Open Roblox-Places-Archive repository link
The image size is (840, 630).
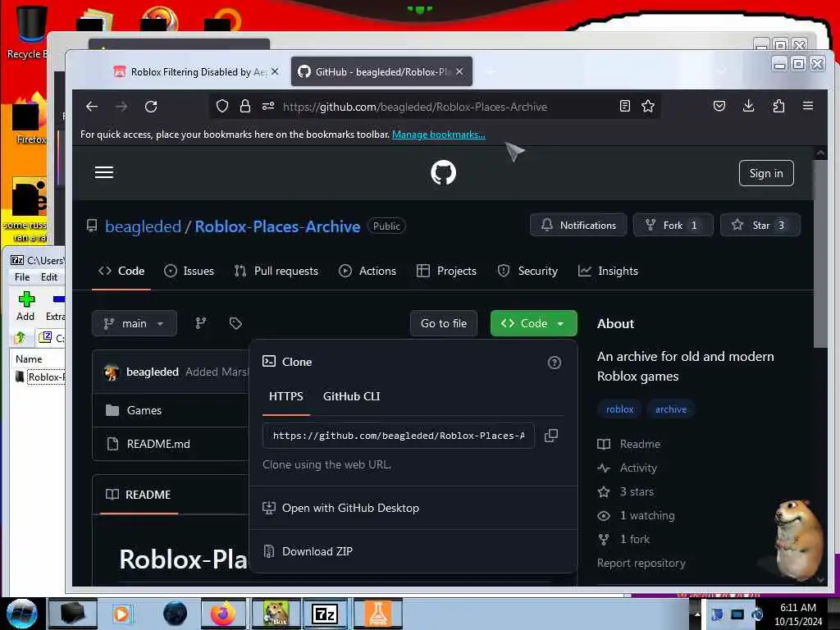pyautogui.click(x=277, y=226)
